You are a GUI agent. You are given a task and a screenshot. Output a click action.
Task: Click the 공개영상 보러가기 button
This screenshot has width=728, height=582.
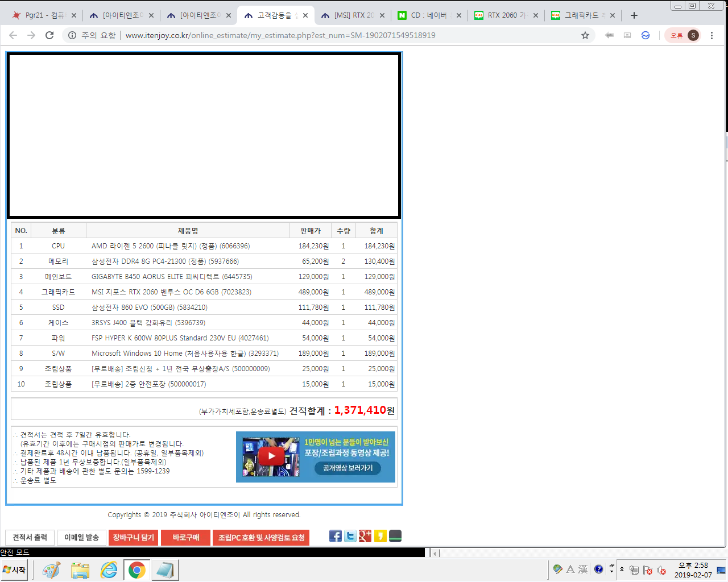348,468
